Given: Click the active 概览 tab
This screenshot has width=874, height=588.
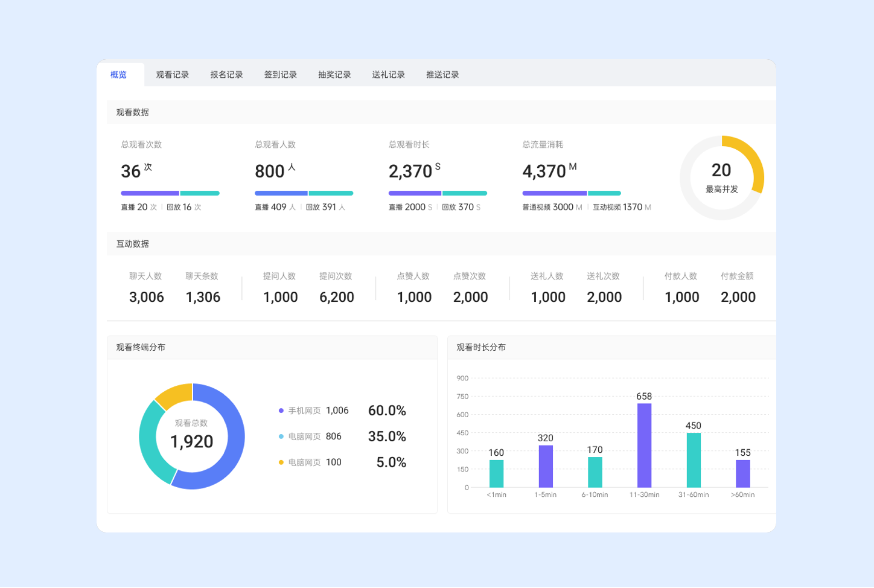Looking at the screenshot, I should pyautogui.click(x=119, y=75).
